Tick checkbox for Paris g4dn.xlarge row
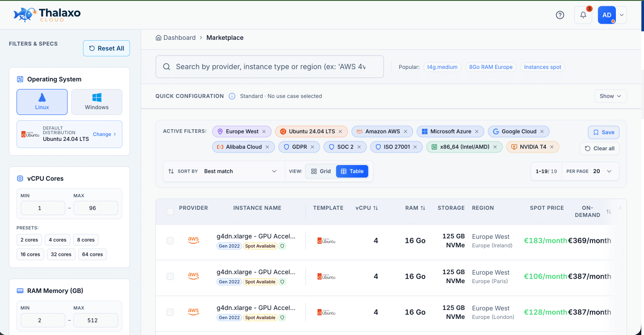 (170, 276)
